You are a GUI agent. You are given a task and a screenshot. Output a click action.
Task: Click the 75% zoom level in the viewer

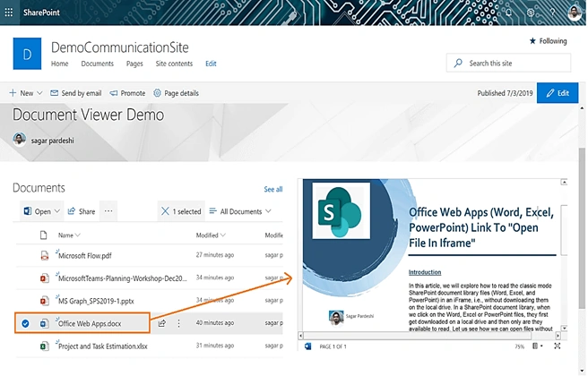pyautogui.click(x=519, y=346)
